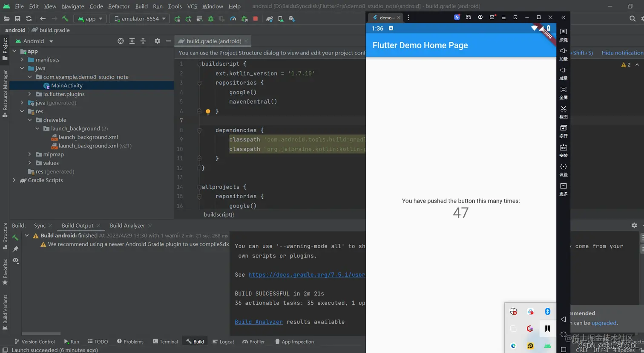This screenshot has width=644, height=353.
Task: Navigate back with the left arrow icon
Action: 43,19
